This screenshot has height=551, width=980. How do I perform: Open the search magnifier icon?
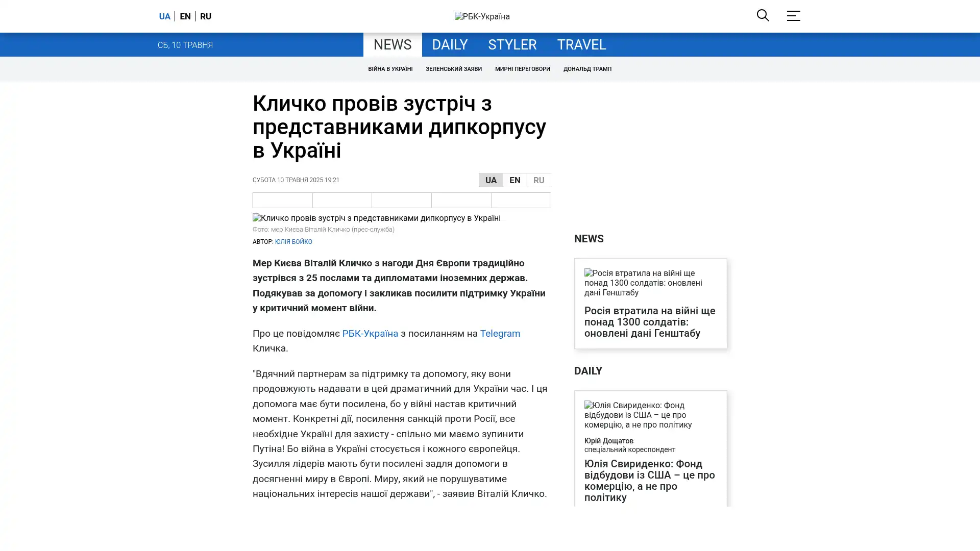[763, 15]
